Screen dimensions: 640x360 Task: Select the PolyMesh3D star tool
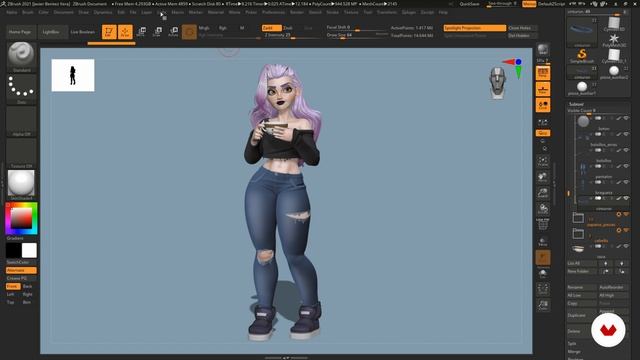(x=613, y=40)
